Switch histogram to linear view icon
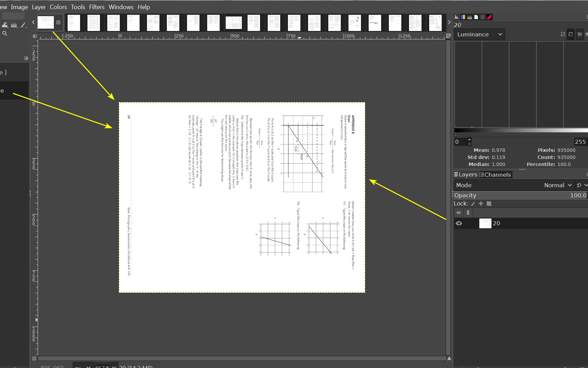Viewport: 588px width, 368px height. coord(563,34)
